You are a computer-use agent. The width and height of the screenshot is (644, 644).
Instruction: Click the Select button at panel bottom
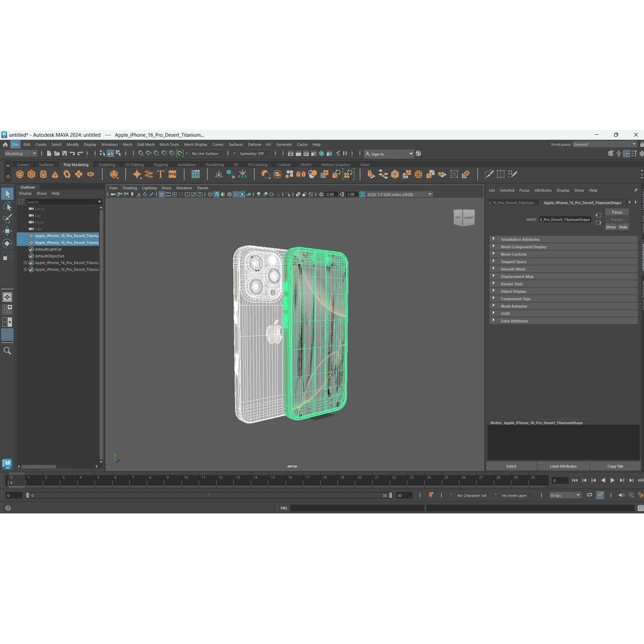[512, 466]
